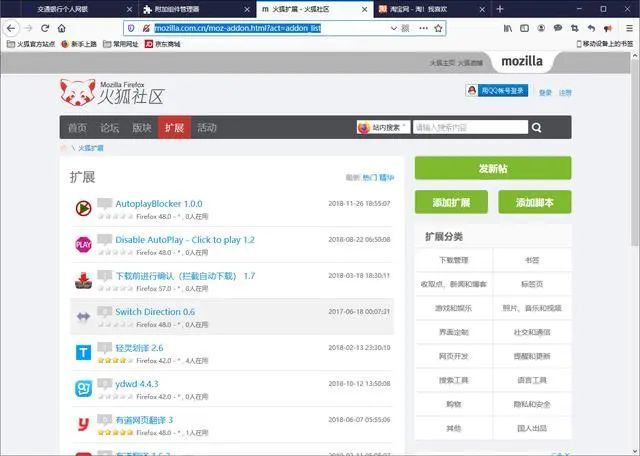Open a new tab with the plus button
The height and width of the screenshot is (456, 640).
point(500,9)
